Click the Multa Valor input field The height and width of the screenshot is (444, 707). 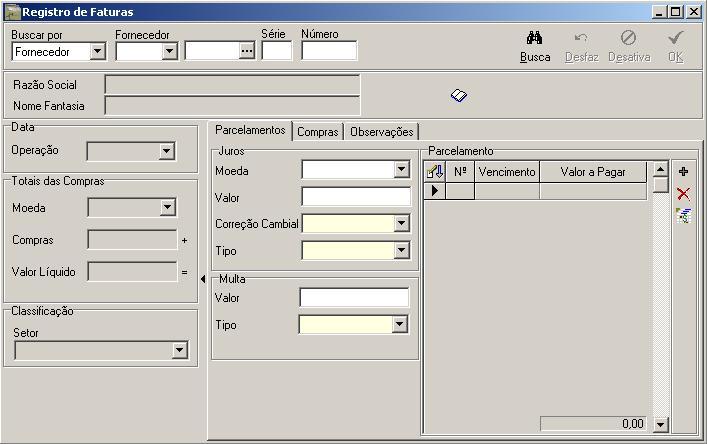354,298
